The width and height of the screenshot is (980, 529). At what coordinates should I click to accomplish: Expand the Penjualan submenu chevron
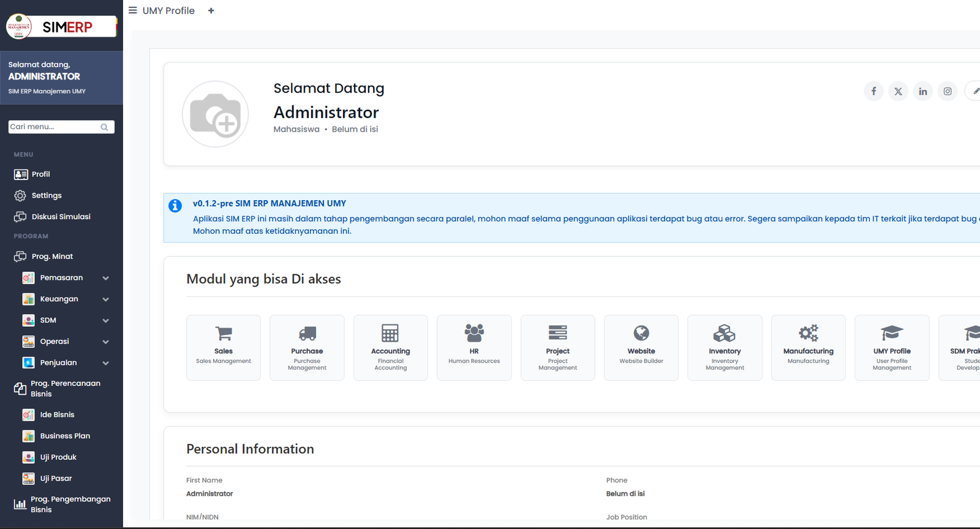click(x=105, y=363)
